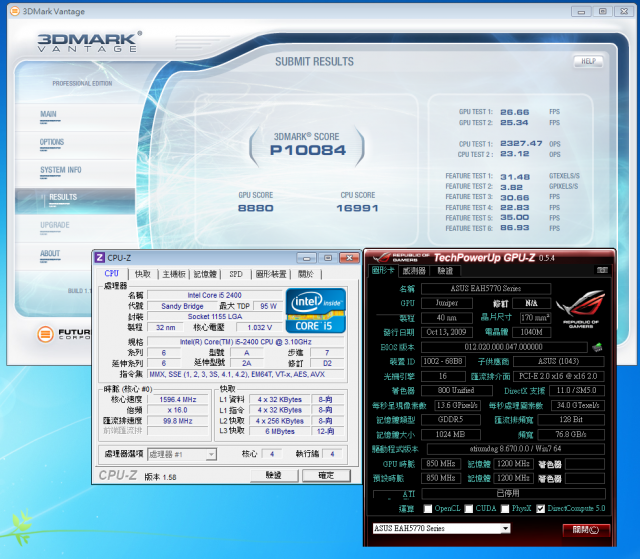The width and height of the screenshot is (640, 559).
Task: Click the BIOS save chip icon in GPU-Z
Action: pos(598,348)
